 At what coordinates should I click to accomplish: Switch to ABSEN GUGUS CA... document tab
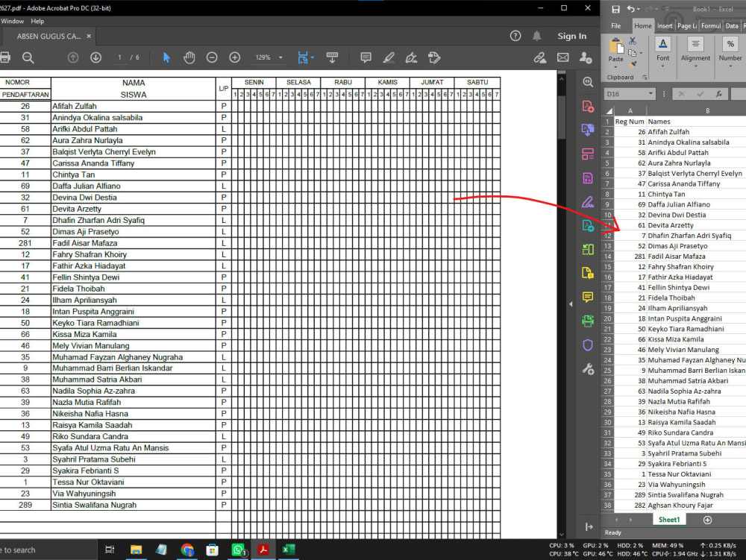click(x=49, y=36)
